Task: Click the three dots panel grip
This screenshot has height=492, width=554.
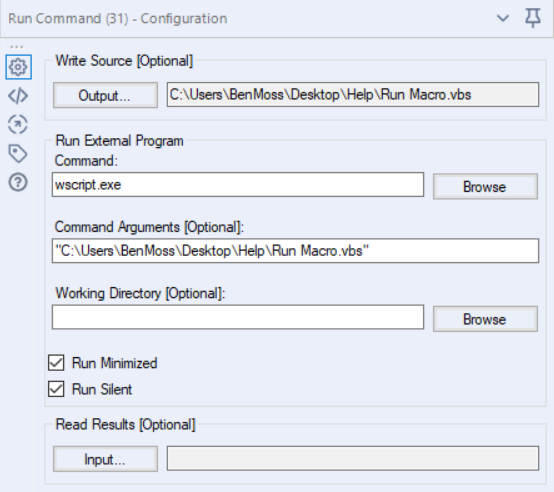Action: (17, 47)
